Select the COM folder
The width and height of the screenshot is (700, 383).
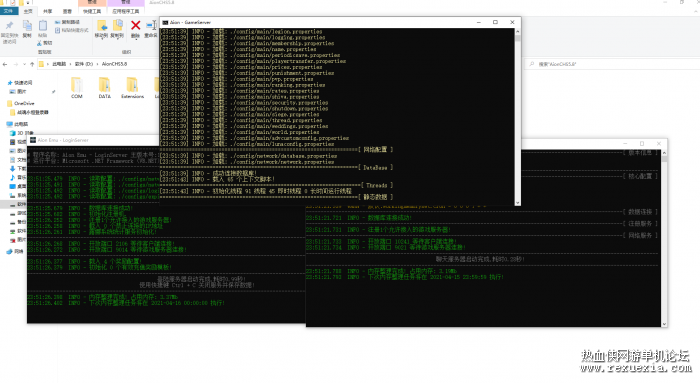coord(77,85)
